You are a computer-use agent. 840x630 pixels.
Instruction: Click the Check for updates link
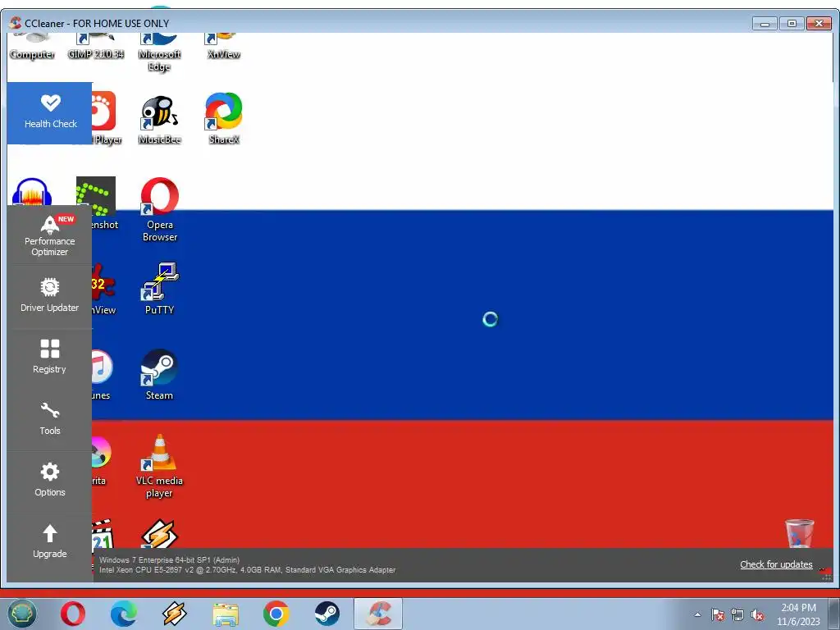point(776,564)
